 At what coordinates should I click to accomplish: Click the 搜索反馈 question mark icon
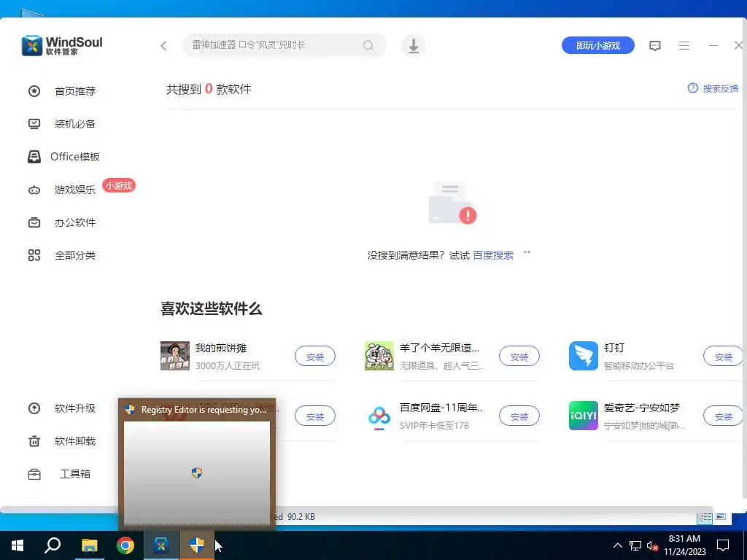693,88
